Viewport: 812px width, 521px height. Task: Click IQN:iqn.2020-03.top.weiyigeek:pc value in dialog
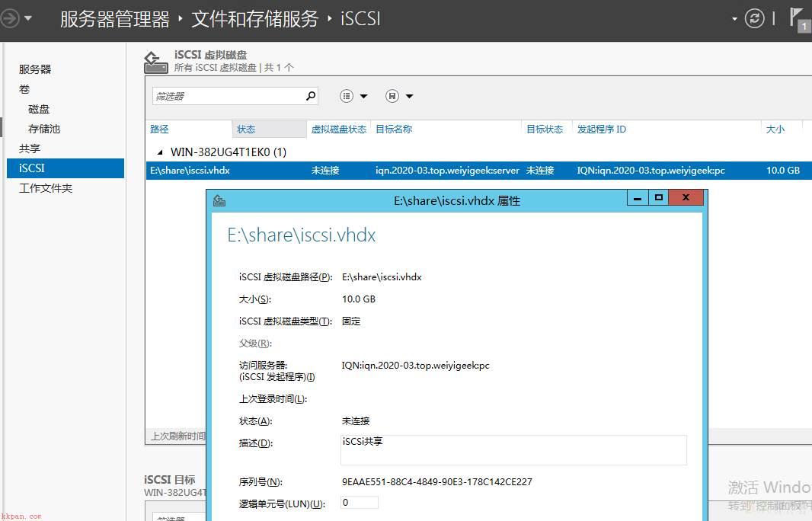[x=415, y=366]
